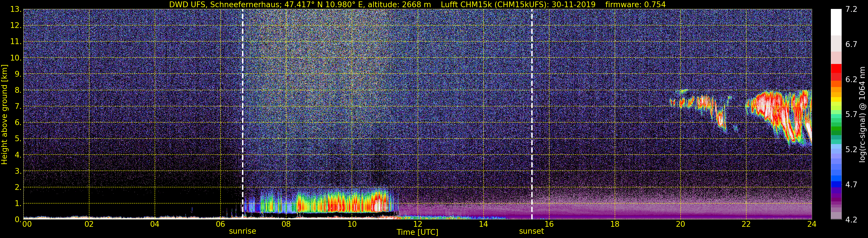Click the y-axis tick label '1.'
868x238 pixels.
coord(18,204)
